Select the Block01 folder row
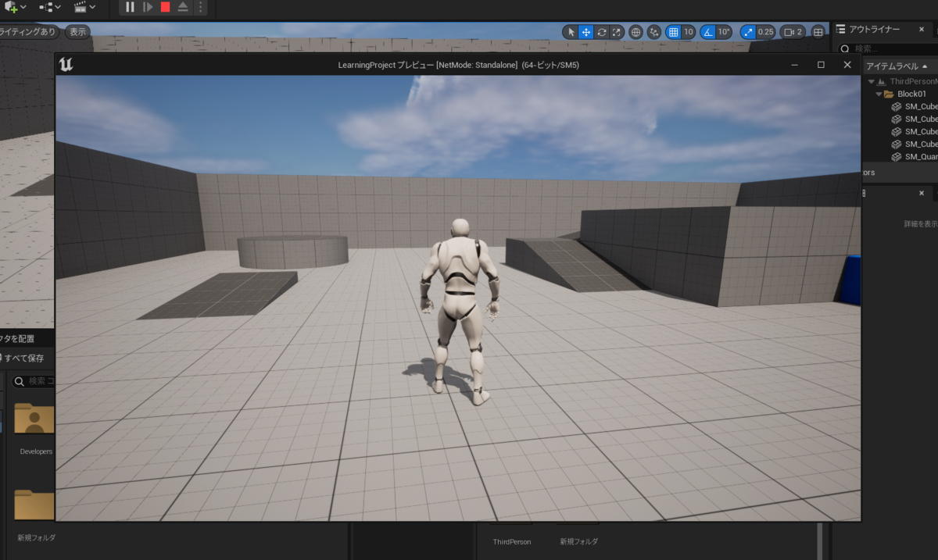Viewport: 938px width, 560px height. (x=900, y=94)
